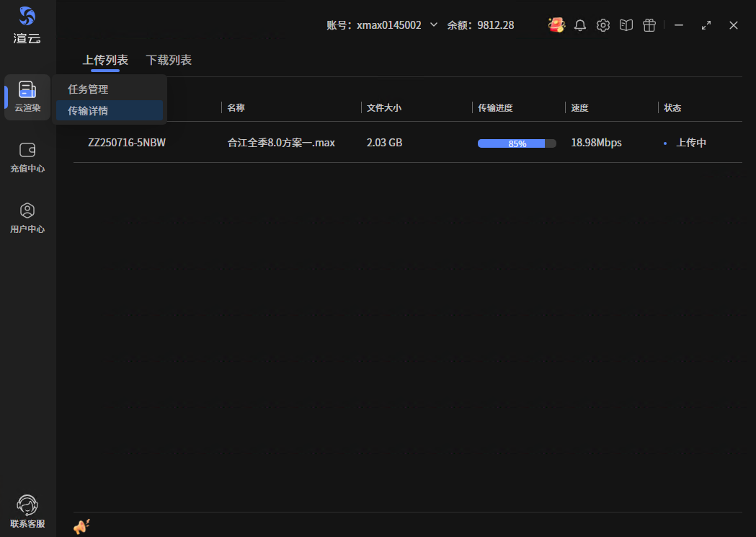
Task: Click the red envelope bonus icon
Action: coord(556,25)
